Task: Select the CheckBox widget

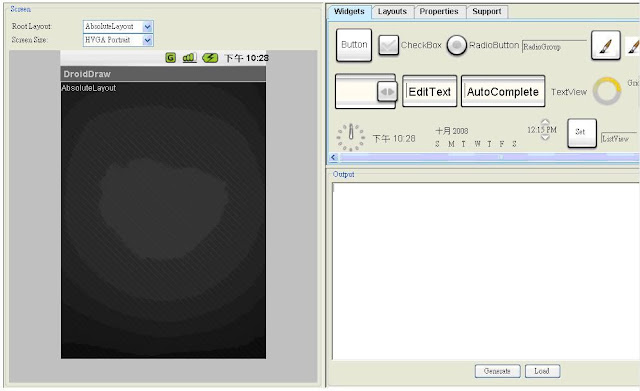Action: [x=410, y=45]
